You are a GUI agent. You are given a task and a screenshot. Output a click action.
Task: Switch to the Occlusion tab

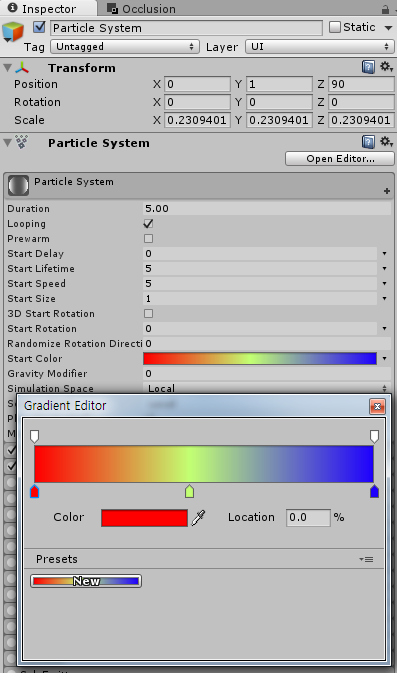coord(141,9)
